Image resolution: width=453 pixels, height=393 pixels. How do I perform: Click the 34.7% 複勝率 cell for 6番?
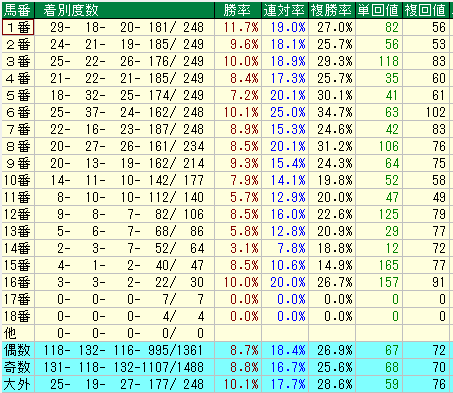(x=332, y=112)
